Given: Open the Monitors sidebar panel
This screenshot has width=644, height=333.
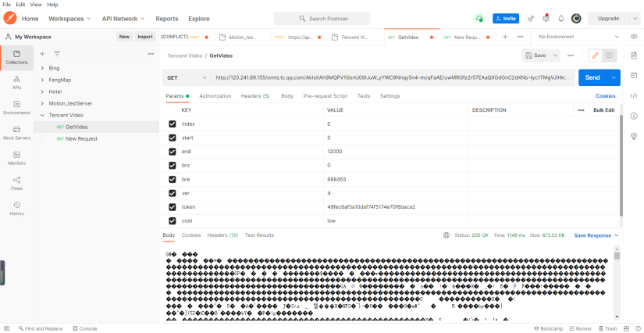Looking at the screenshot, I should click(17, 158).
